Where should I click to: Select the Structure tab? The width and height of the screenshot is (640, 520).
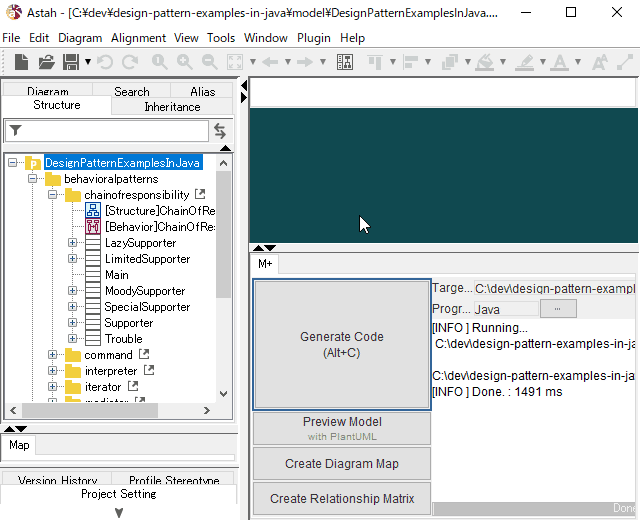coord(57,105)
